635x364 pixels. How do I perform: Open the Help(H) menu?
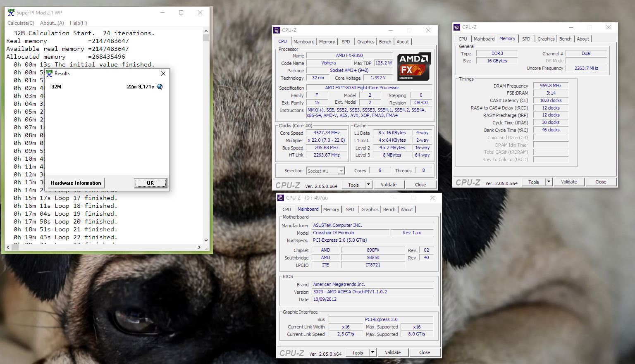tap(79, 23)
